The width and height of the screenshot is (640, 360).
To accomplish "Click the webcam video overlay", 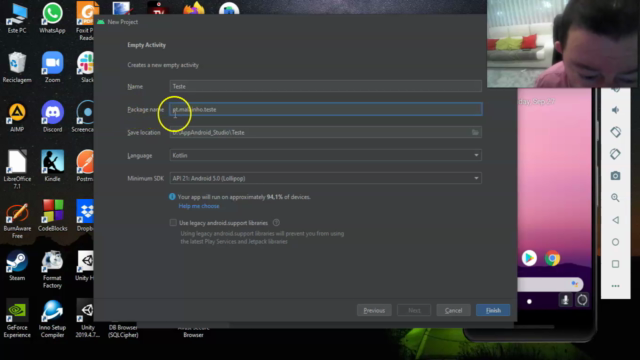I will point(562,43).
